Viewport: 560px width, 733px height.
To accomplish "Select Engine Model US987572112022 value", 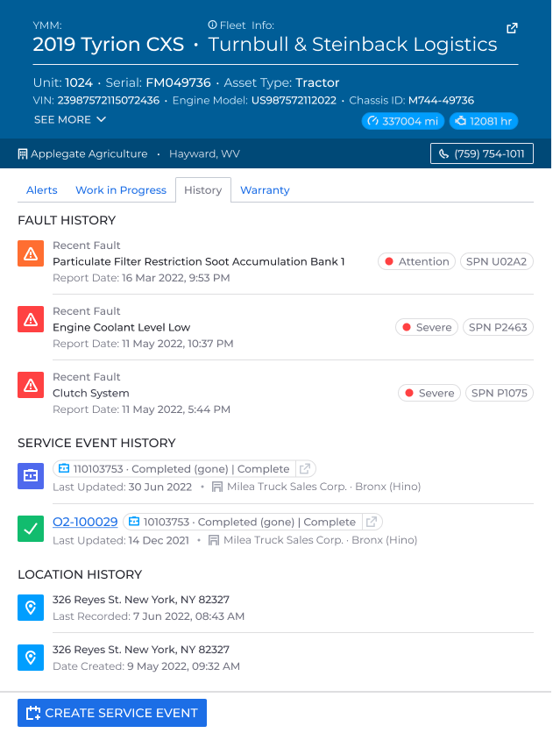I will click(x=294, y=101).
